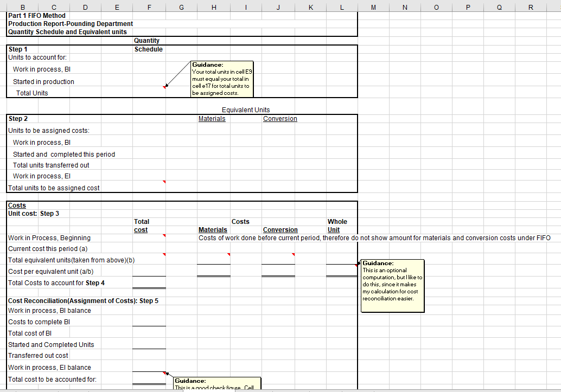Select column H header
The width and height of the screenshot is (561, 392).
pos(214,7)
